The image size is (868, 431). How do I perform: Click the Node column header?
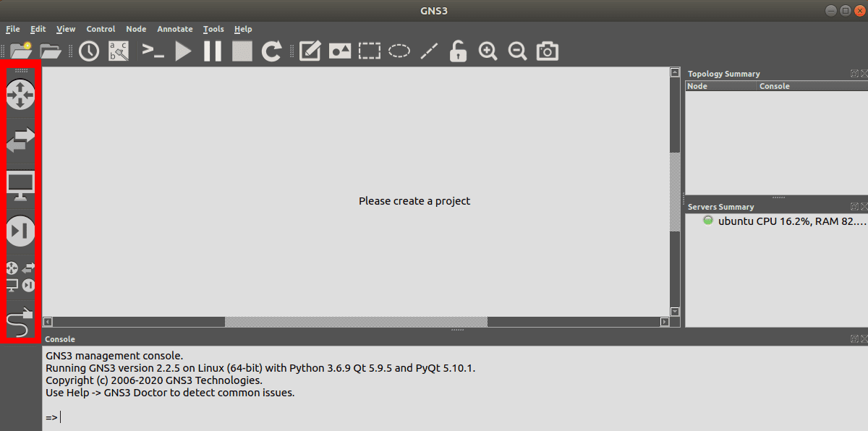click(721, 86)
